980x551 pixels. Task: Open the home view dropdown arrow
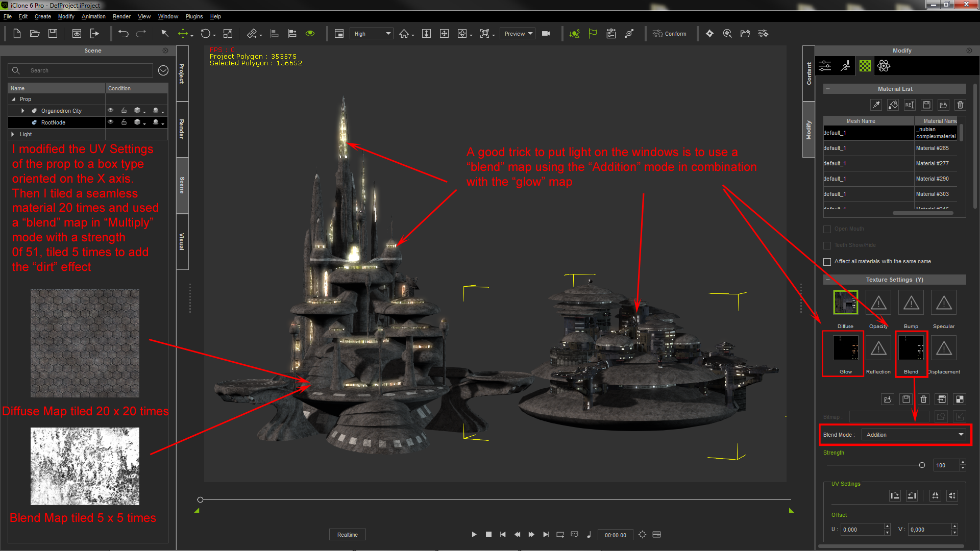point(412,35)
